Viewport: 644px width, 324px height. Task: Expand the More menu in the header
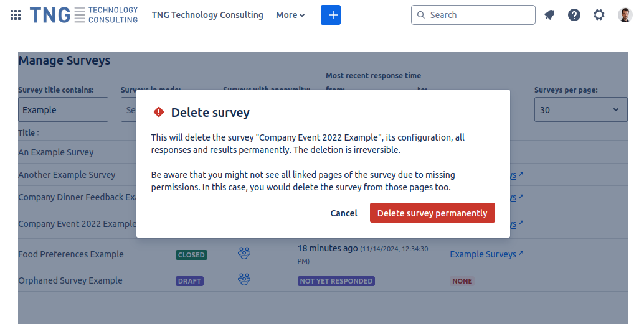(x=290, y=15)
